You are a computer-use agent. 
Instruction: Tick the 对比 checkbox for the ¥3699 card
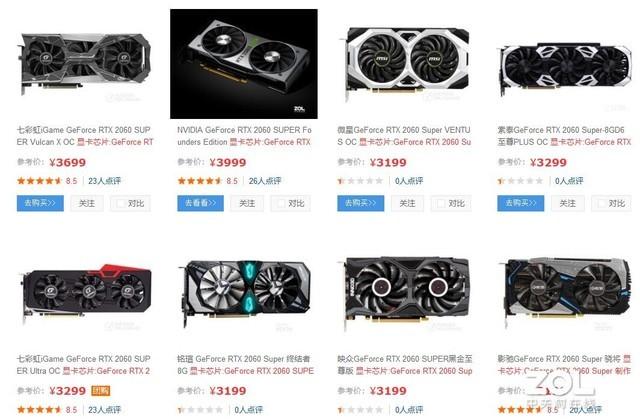[x=121, y=203]
